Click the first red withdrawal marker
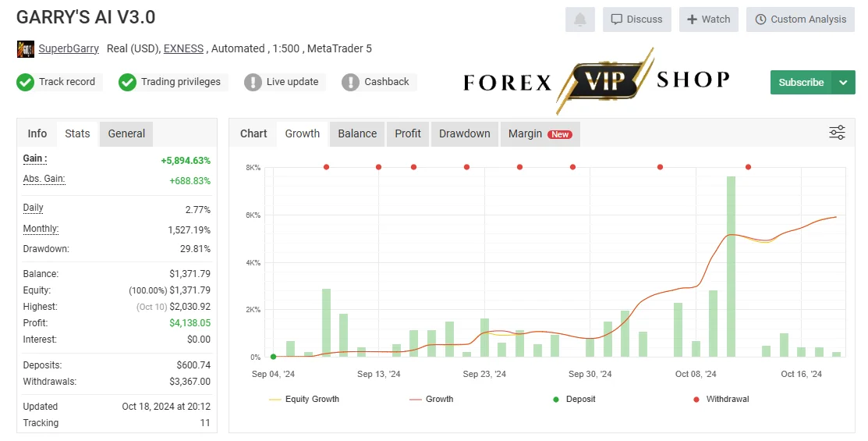Viewport: 868px width, 441px height. (327, 167)
